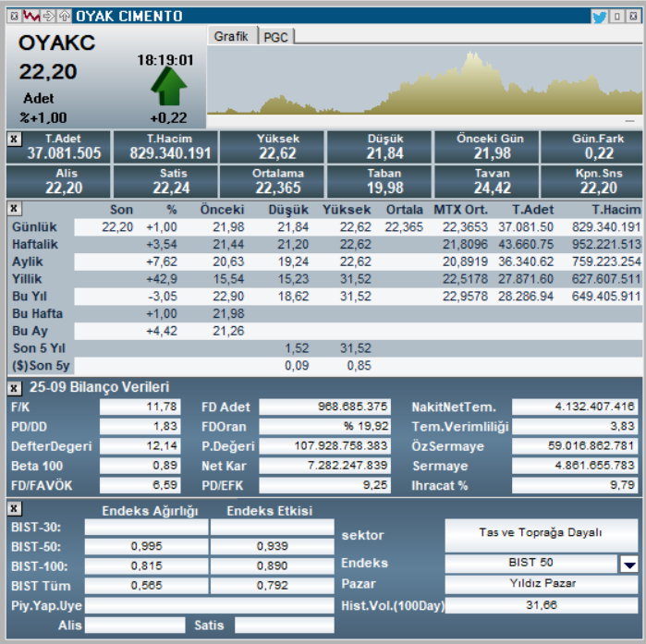Click the Alis 22,20 tile

click(x=58, y=182)
